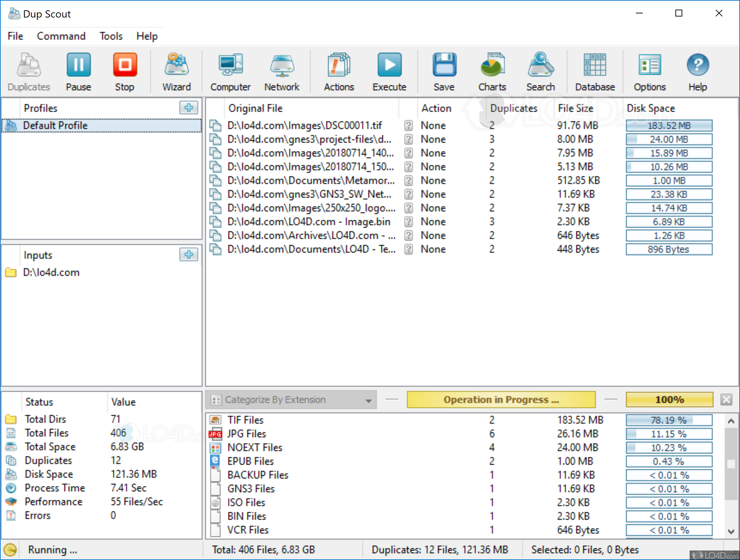Collapse the Categorize By Extension section
Screen dimensions: 740x560
[391, 400]
